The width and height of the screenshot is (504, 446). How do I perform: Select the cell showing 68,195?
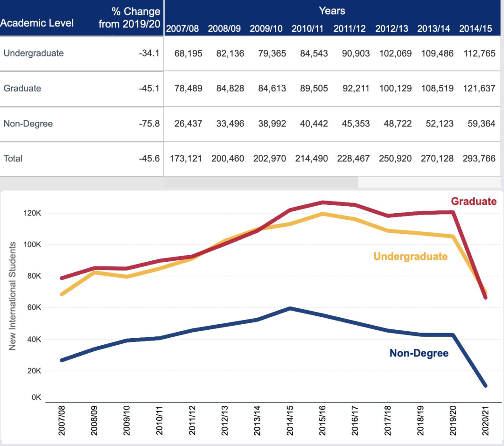[x=189, y=53]
